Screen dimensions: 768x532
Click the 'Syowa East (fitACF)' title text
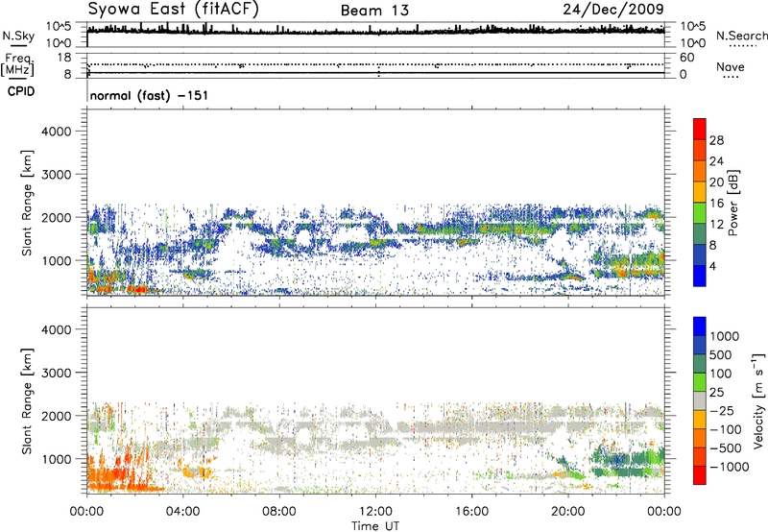(x=174, y=10)
